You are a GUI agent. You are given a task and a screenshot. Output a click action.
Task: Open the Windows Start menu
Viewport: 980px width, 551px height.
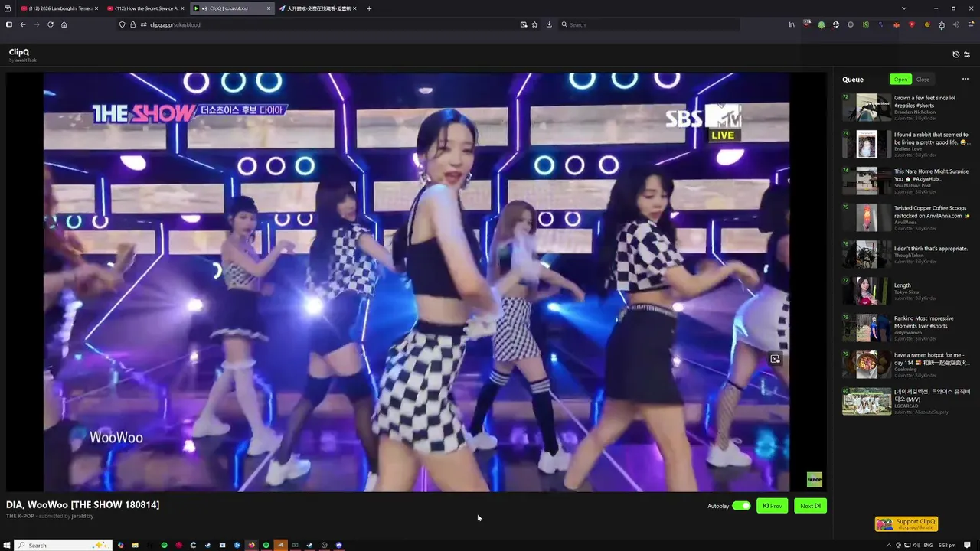pos(8,545)
